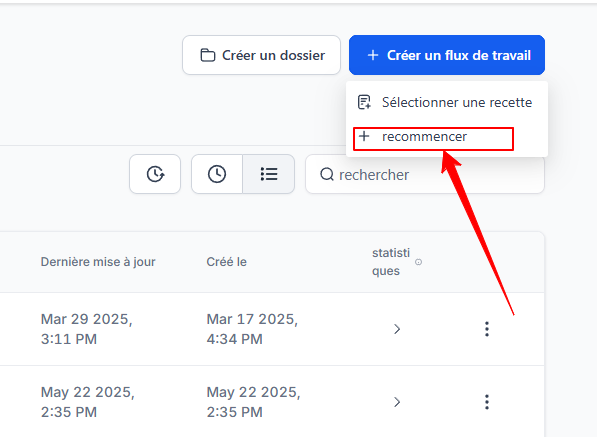
Task: Choose Sélectionner une recette from the dropdown
Action: 446,102
